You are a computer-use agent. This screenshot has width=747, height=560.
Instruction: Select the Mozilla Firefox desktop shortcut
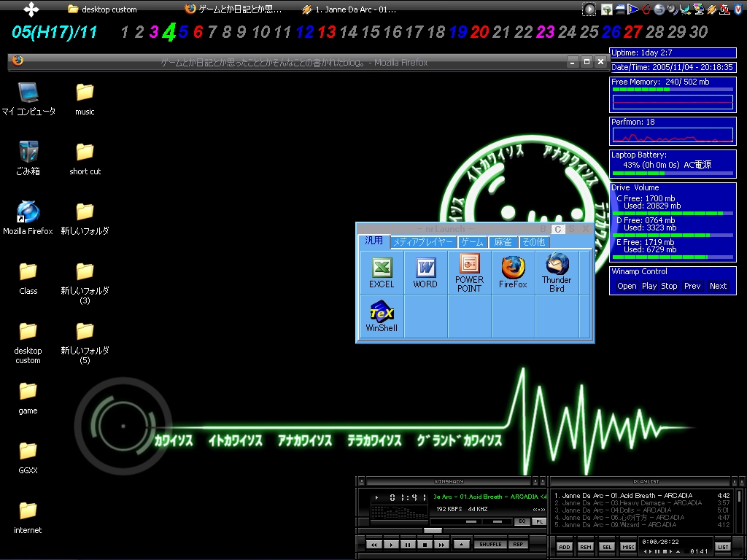click(28, 218)
